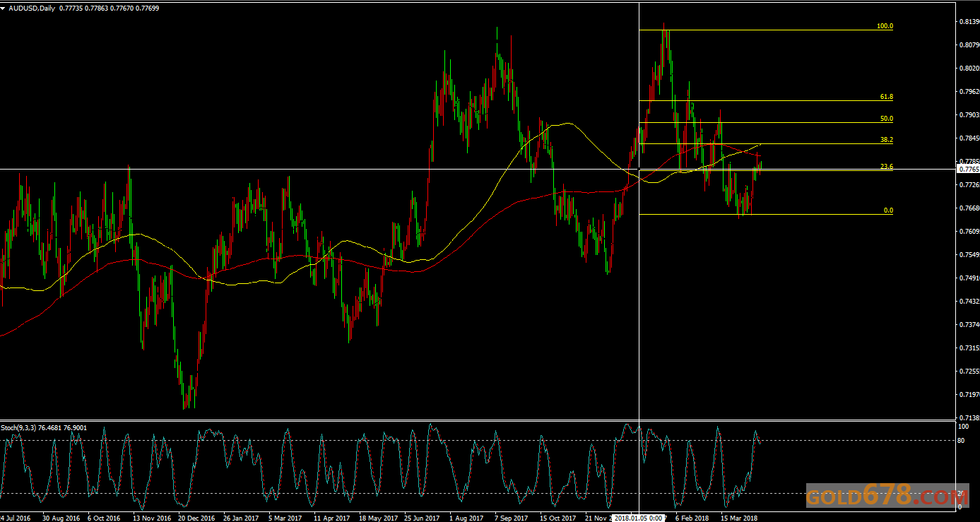The image size is (980, 522).
Task: Select the Fibonacci 0.0 level label
Action: pyautogui.click(x=888, y=210)
